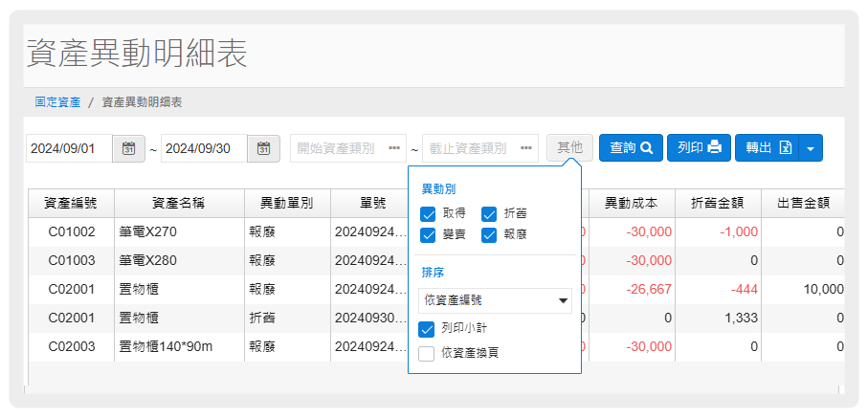Uncheck the 取得 checkbox

[429, 213]
